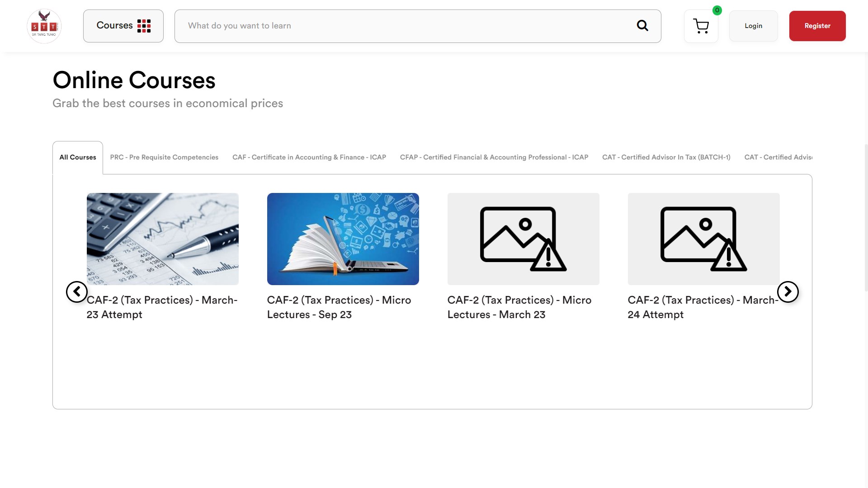Viewport: 868px width, 488px height.
Task: Open CAF - Certificate in Accounting & Finance tab
Action: pyautogui.click(x=309, y=157)
